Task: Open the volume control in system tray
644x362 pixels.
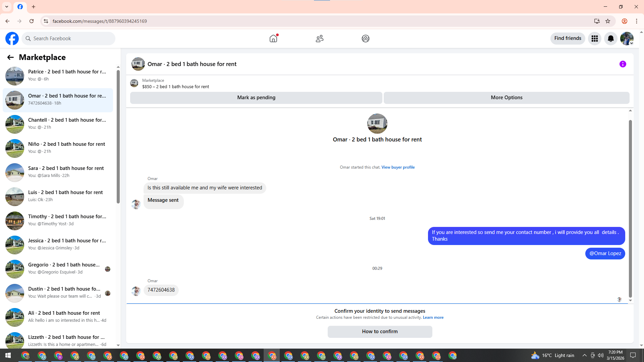Action: pyautogui.click(x=601, y=355)
